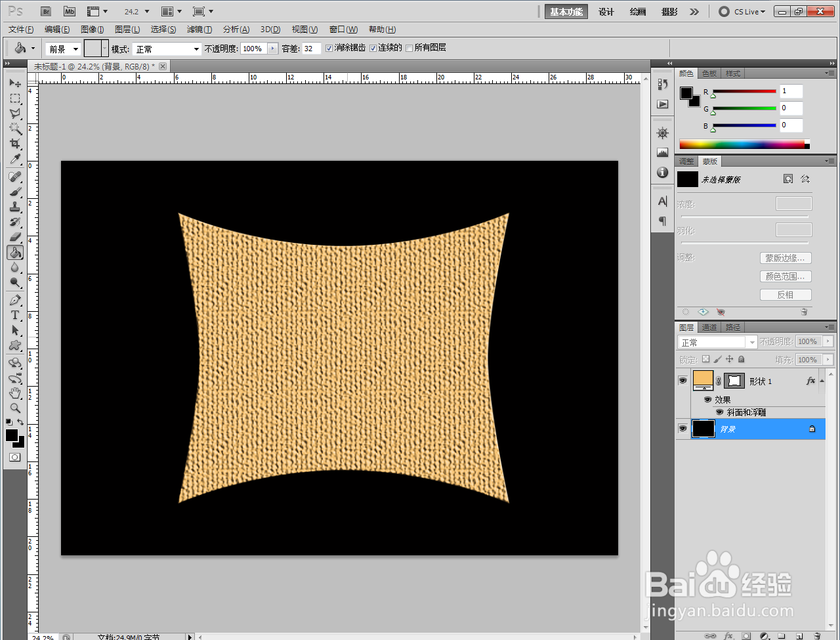Toggle lock all in Layers panel
The image size is (840, 640).
click(741, 359)
